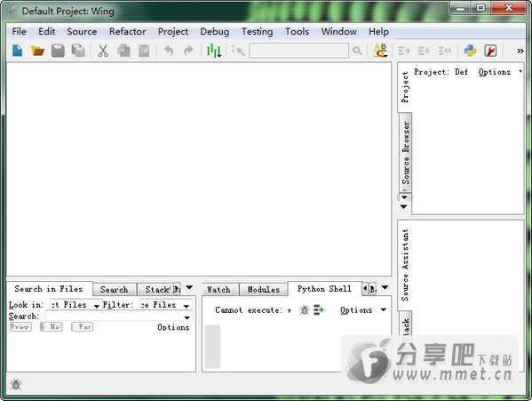Screen dimensions: 532x401
Task: Click the first greyed indent toolbar icon
Action: point(404,51)
